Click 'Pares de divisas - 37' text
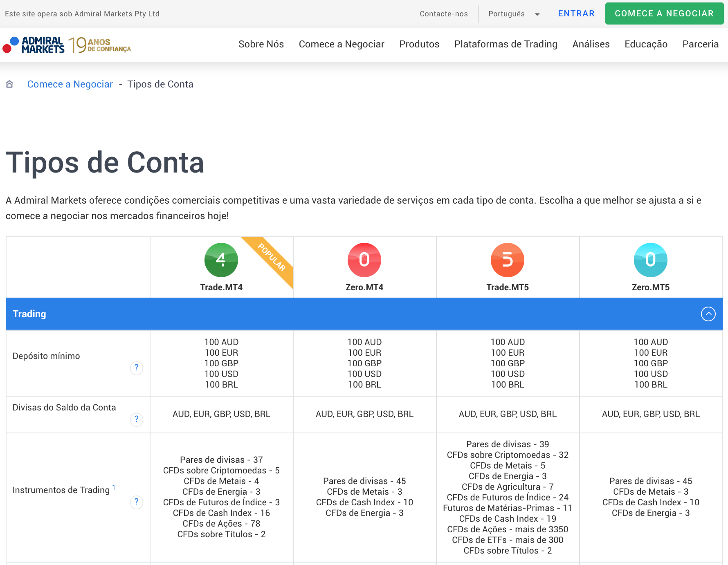 [x=221, y=460]
